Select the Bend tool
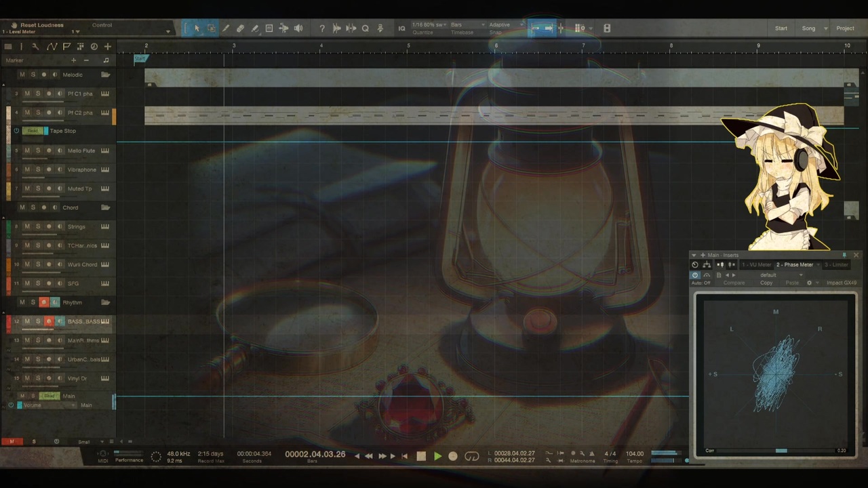868x488 pixels. click(x=283, y=28)
